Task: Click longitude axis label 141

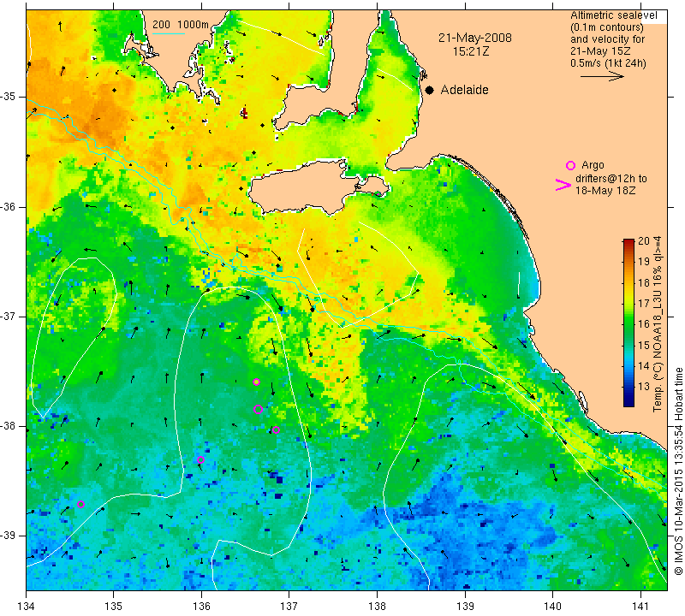Action: [x=640, y=606]
